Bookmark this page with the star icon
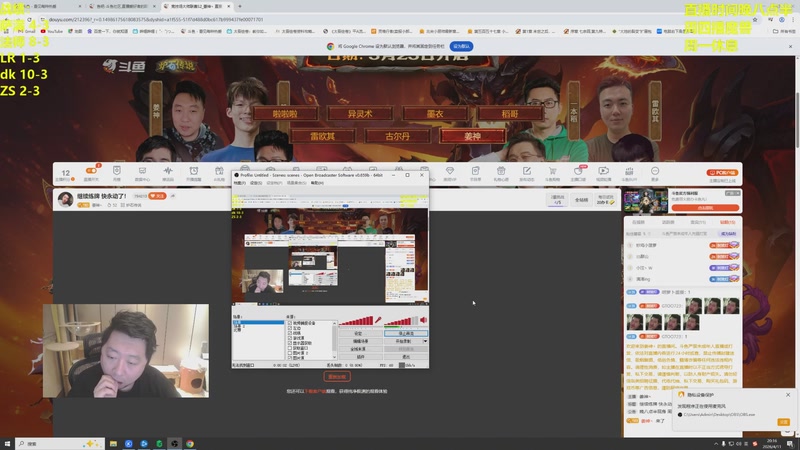The image size is (800, 450). click(x=755, y=19)
